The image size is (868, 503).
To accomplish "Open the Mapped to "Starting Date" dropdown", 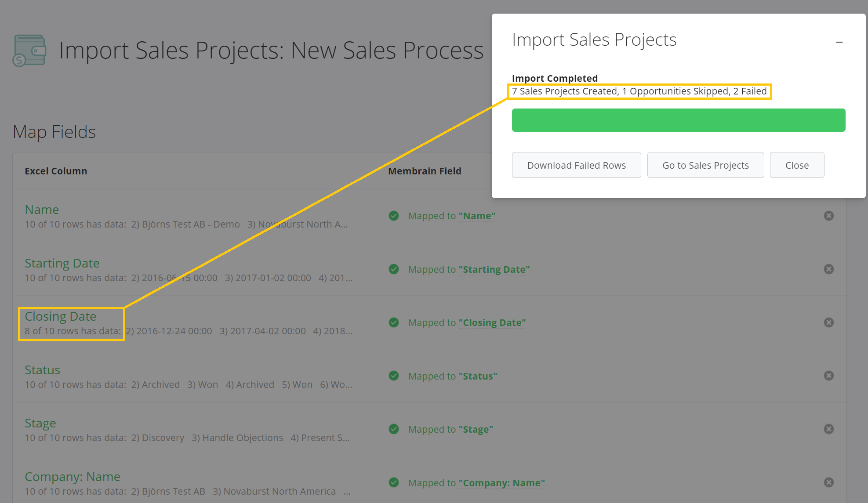I will [x=494, y=270].
